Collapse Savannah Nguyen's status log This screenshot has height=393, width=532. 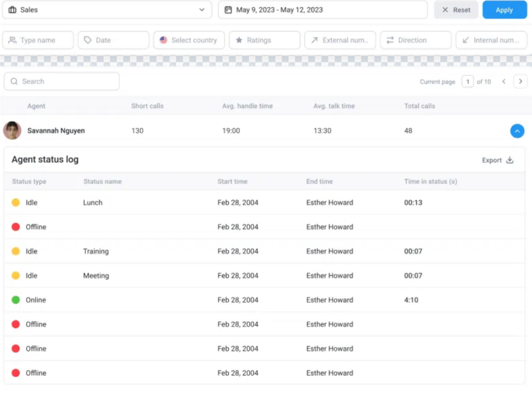click(517, 131)
